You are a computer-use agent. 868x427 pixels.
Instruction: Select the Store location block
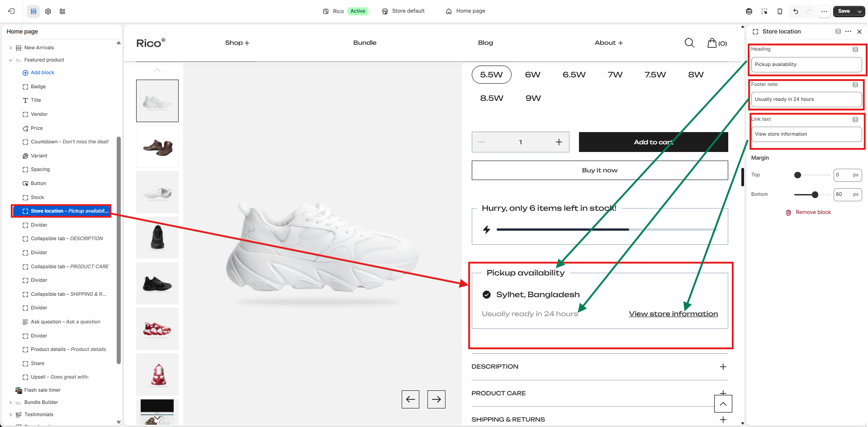coord(62,211)
